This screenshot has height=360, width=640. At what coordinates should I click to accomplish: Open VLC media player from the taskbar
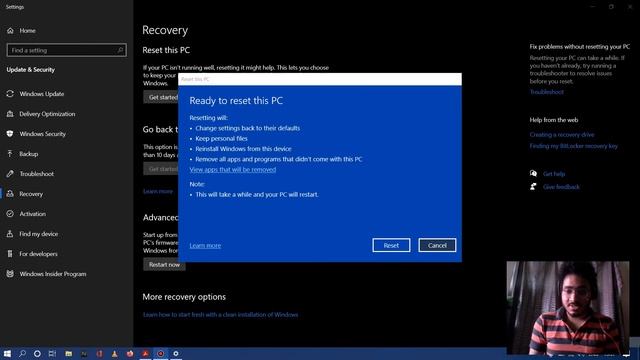[115, 353]
